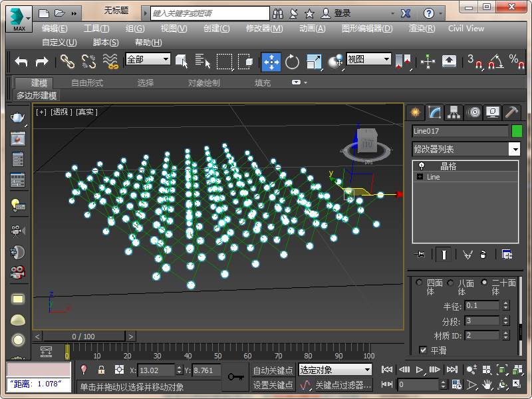Activate the Rotate tool
The width and height of the screenshot is (532, 399).
tap(292, 61)
